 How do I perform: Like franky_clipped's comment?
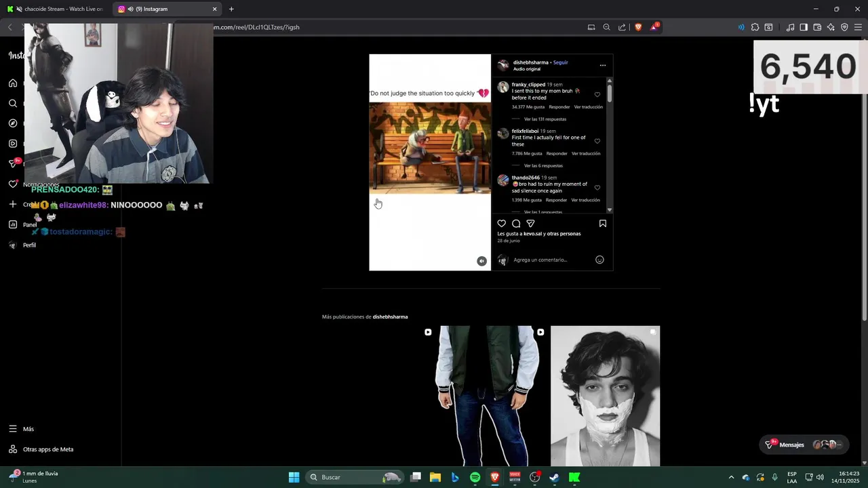(597, 95)
